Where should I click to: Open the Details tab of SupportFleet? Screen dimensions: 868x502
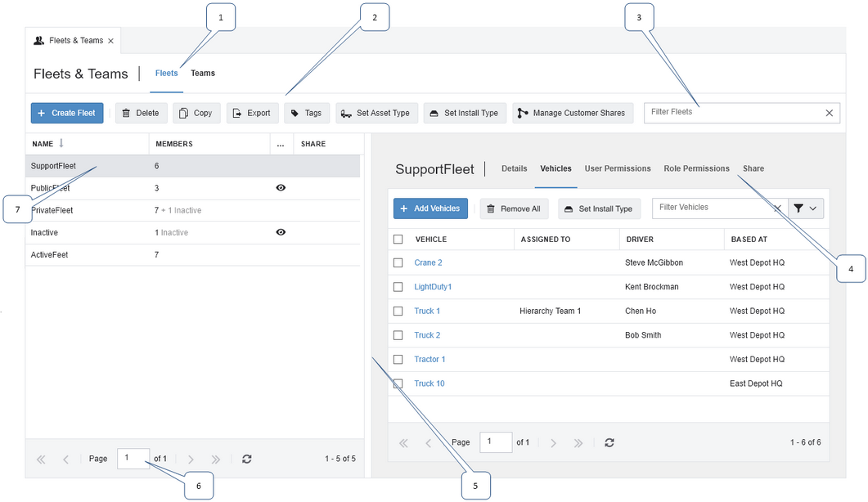tap(515, 168)
